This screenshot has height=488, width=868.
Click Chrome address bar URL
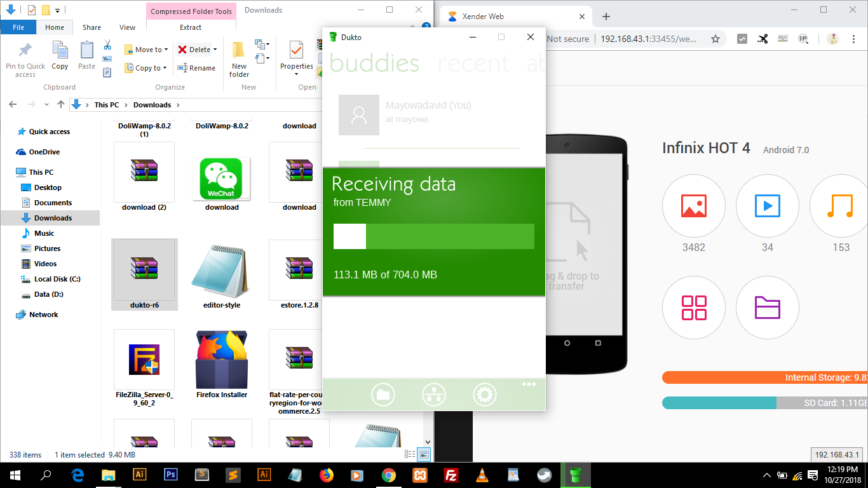coord(649,39)
